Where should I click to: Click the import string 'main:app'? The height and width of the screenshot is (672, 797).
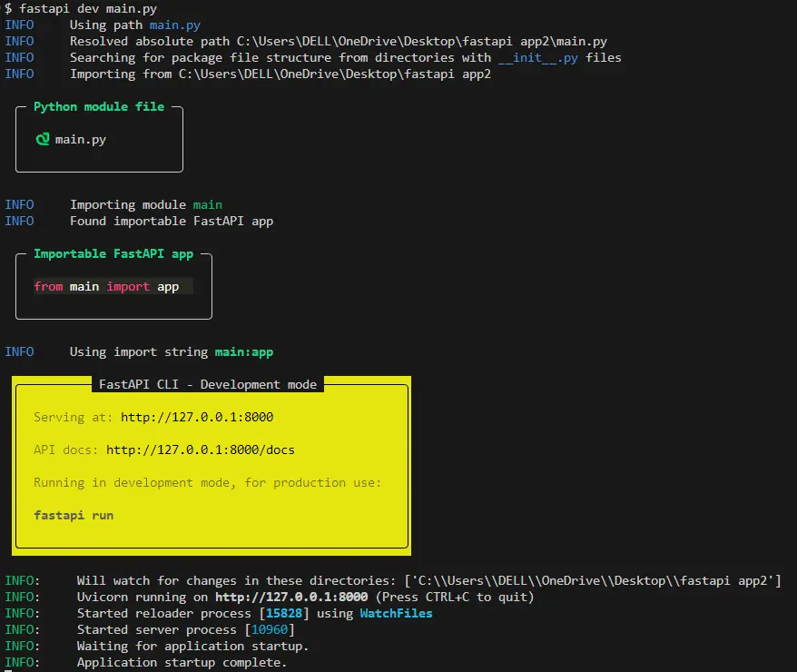click(x=244, y=351)
